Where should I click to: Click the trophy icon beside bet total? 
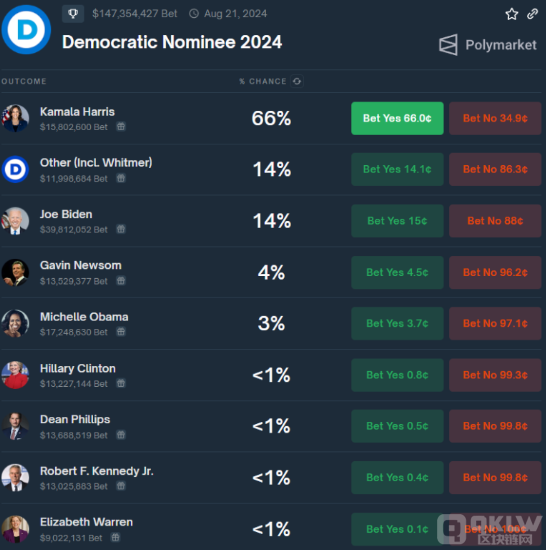pos(73,14)
